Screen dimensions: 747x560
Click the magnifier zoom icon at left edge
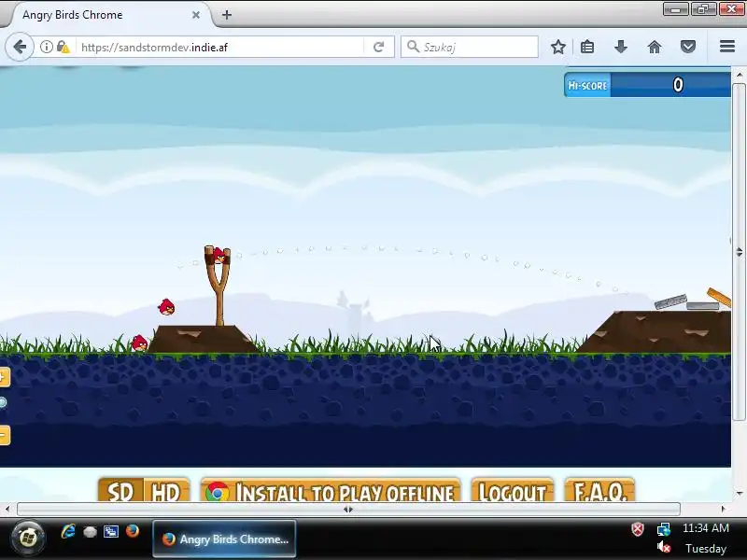click(4, 403)
